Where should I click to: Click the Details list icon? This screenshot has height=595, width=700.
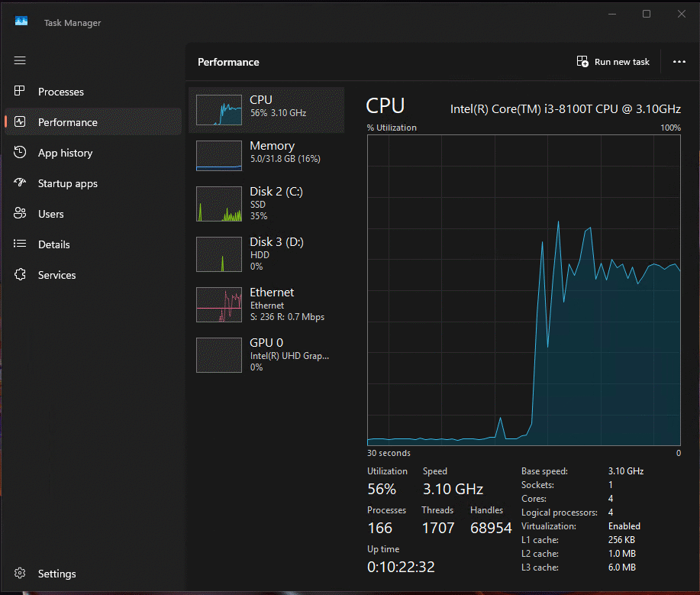[21, 244]
